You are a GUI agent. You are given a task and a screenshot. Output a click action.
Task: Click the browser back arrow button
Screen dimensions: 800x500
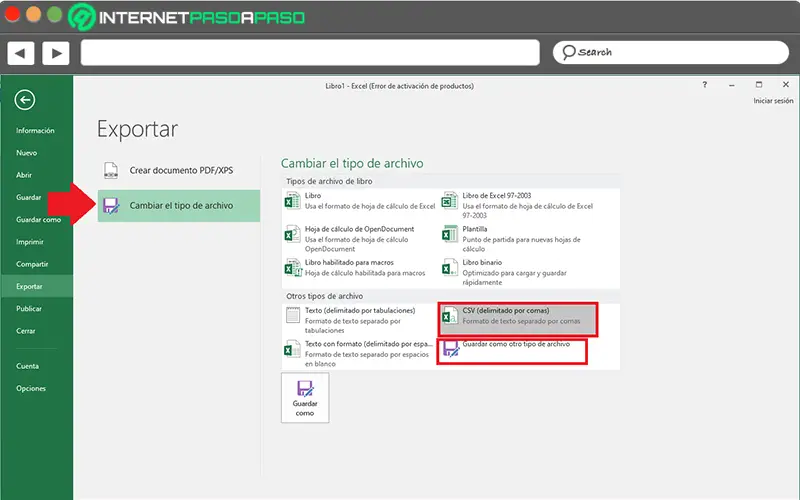[20, 53]
